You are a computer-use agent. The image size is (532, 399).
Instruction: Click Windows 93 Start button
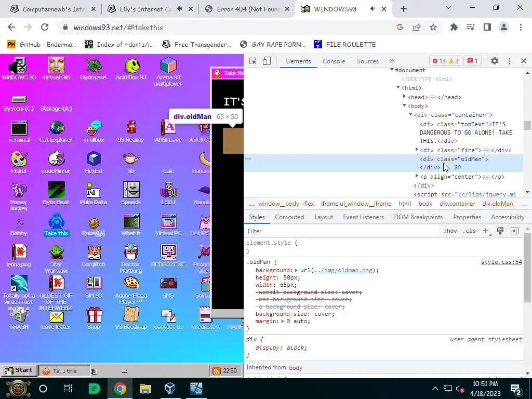[x=19, y=370]
